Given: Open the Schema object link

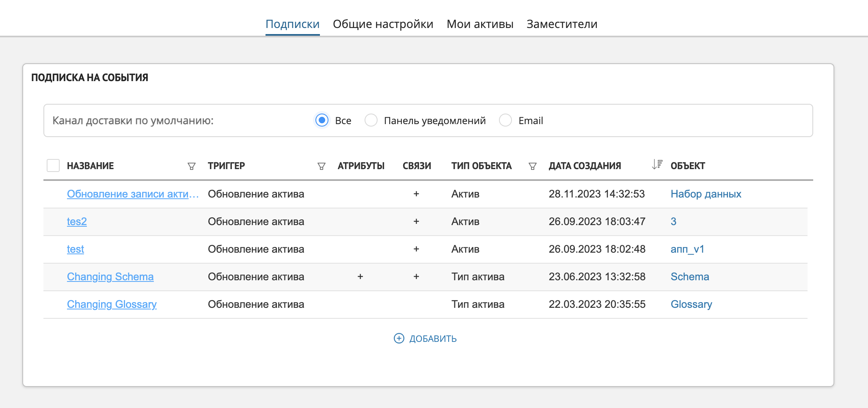Looking at the screenshot, I should click(x=690, y=277).
